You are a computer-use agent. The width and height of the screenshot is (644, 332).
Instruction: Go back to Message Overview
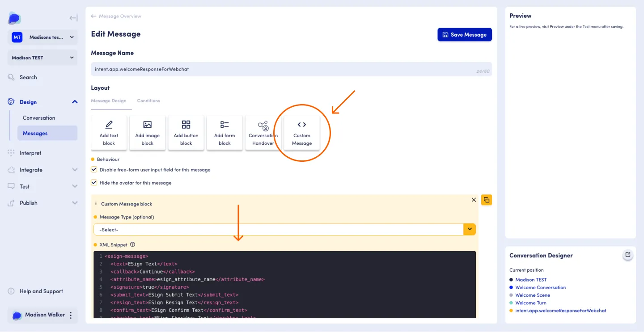(x=116, y=16)
